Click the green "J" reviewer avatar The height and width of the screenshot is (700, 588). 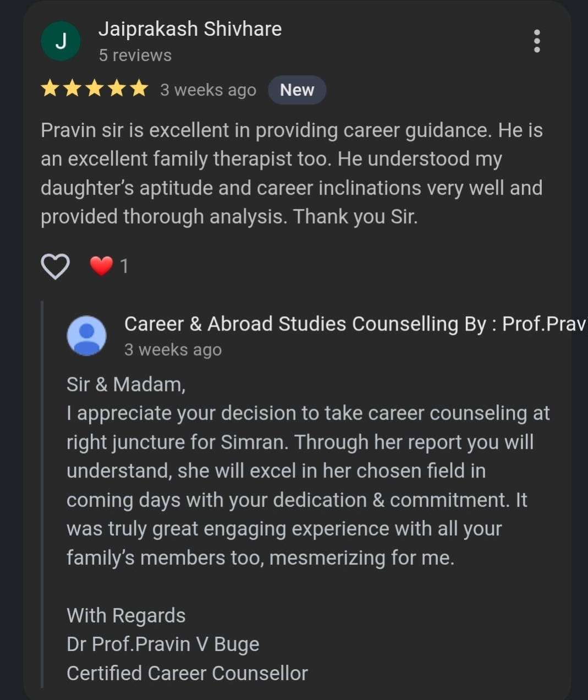[x=61, y=41]
